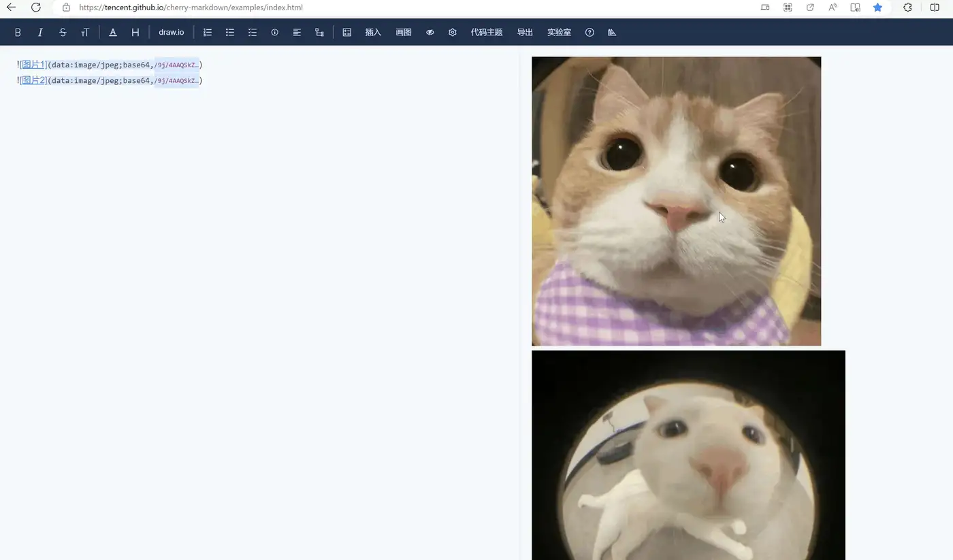Insert an info panel block
This screenshot has height=560, width=953.
[x=275, y=33]
